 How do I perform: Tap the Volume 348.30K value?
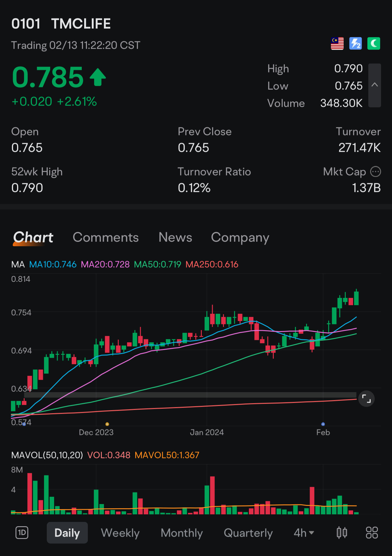[x=341, y=103]
